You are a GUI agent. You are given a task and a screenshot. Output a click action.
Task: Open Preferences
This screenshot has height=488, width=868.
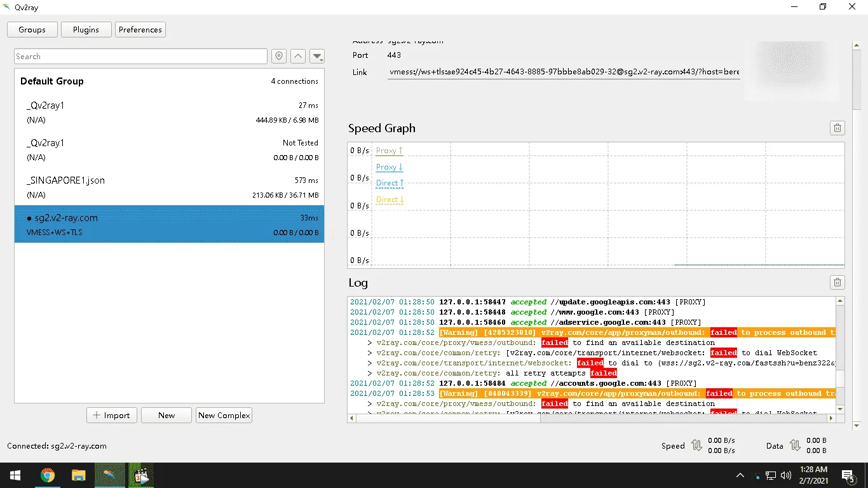coord(140,29)
